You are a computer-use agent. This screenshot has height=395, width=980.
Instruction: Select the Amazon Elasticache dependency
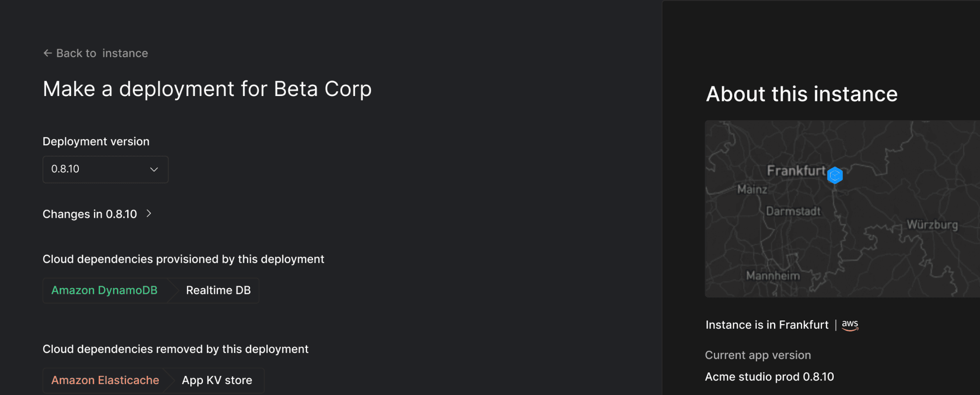(x=105, y=380)
